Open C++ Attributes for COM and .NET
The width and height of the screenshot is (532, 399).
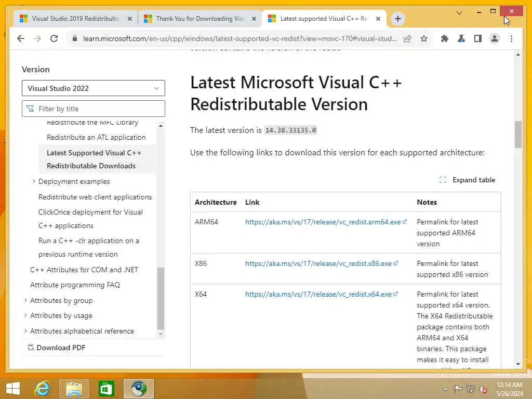point(84,270)
